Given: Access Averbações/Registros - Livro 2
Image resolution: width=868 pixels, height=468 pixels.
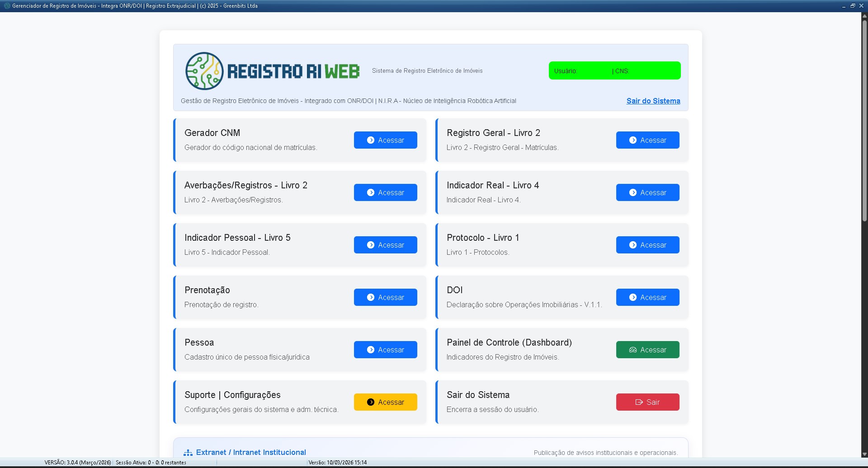Looking at the screenshot, I should point(385,192).
